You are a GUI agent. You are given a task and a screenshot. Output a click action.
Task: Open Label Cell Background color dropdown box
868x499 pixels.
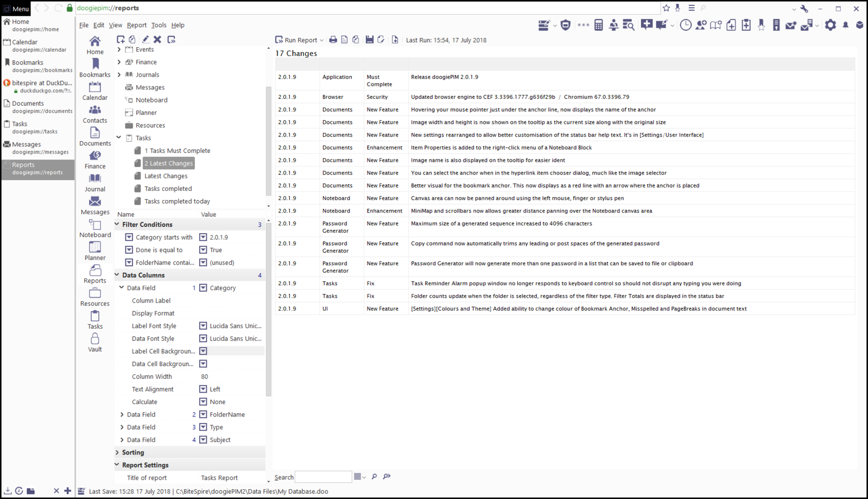pyautogui.click(x=203, y=351)
